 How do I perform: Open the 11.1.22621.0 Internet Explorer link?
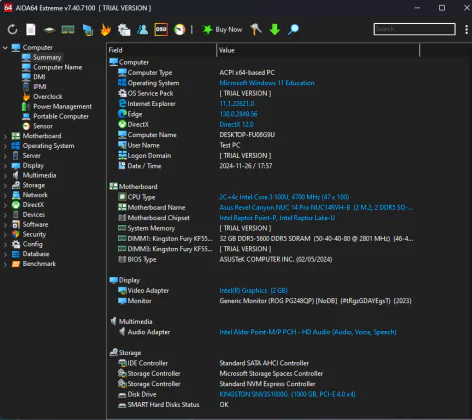point(237,104)
